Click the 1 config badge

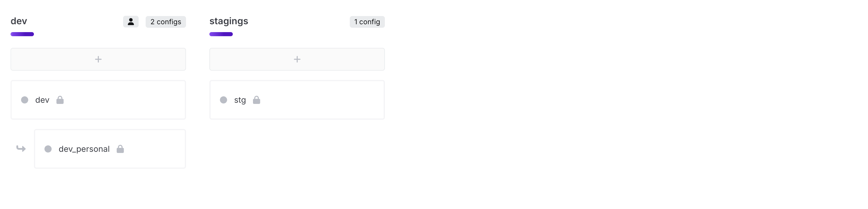pos(367,22)
